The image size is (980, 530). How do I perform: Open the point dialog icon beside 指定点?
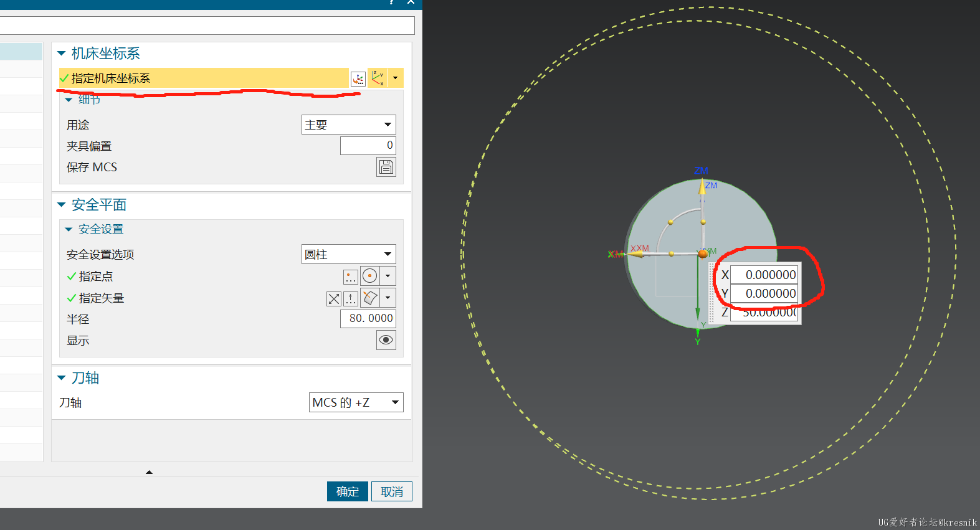click(351, 277)
